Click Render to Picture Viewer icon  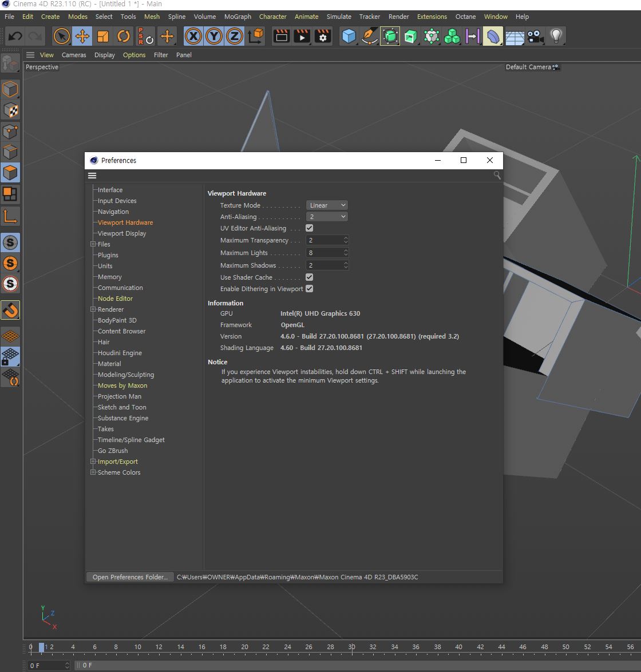(x=302, y=36)
